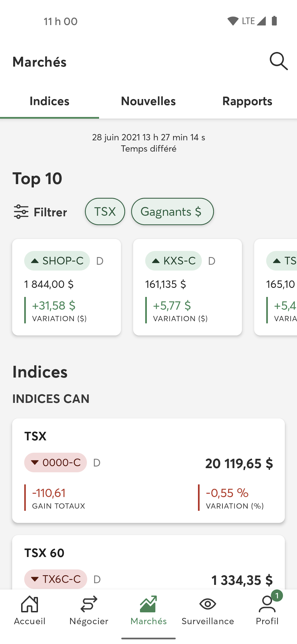Viewport: 297px width, 644px height.
Task: Switch to the Nouvelles tab
Action: click(148, 101)
